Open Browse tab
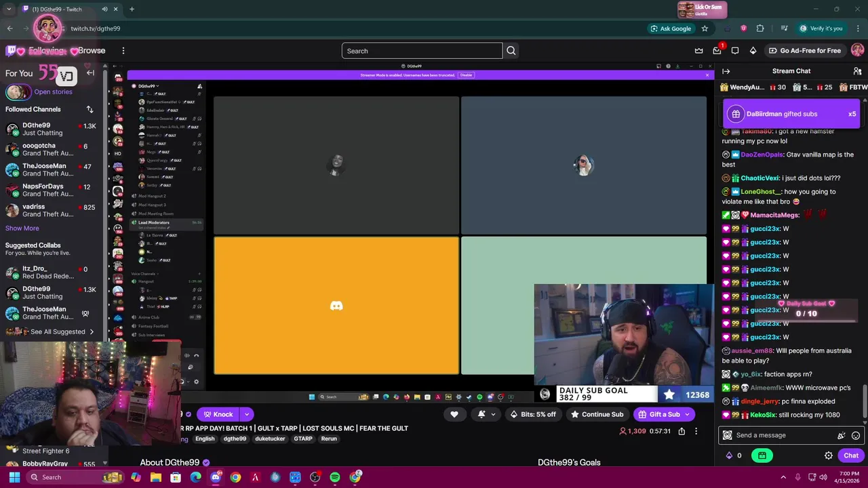The height and width of the screenshot is (488, 868). 92,51
